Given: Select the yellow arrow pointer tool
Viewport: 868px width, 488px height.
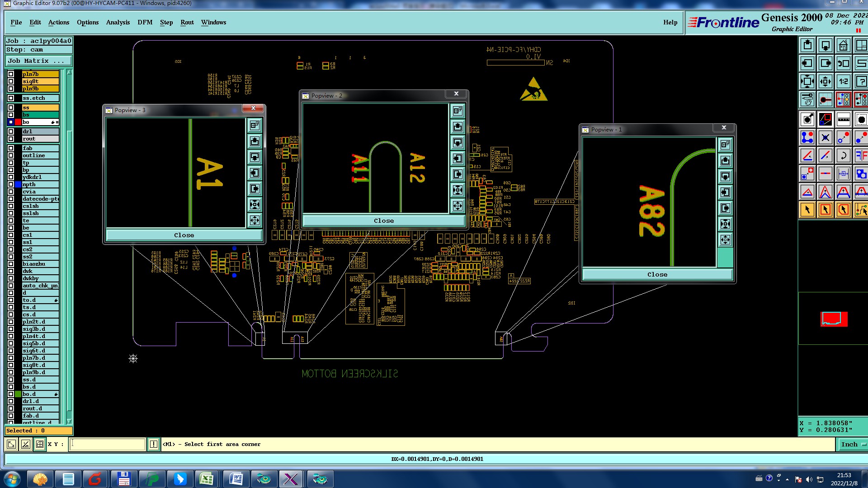Looking at the screenshot, I should [807, 210].
